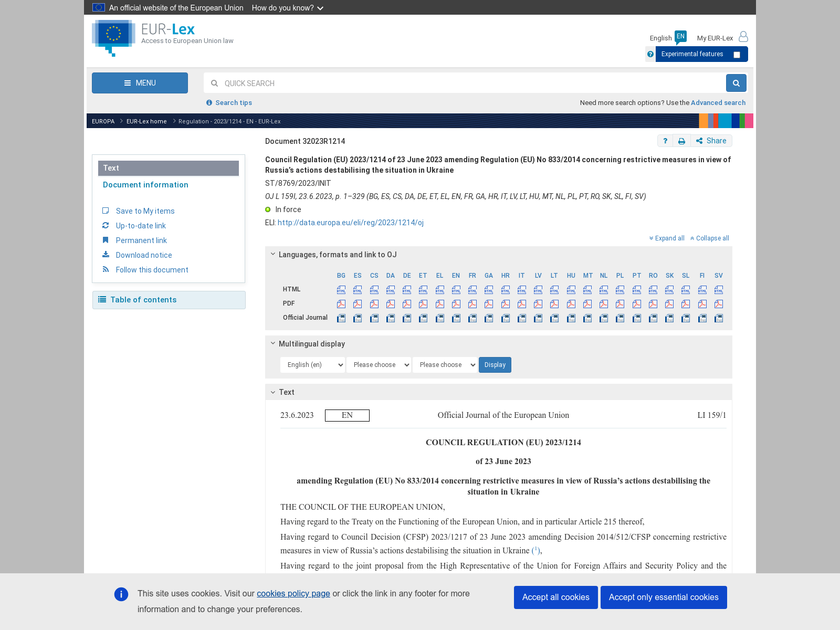The image size is (840, 630).
Task: Open the cookies policy page link
Action: coord(293,593)
